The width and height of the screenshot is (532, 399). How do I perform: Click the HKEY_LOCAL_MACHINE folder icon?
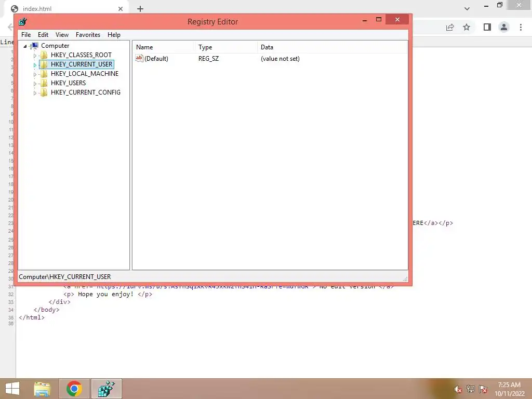(44, 74)
